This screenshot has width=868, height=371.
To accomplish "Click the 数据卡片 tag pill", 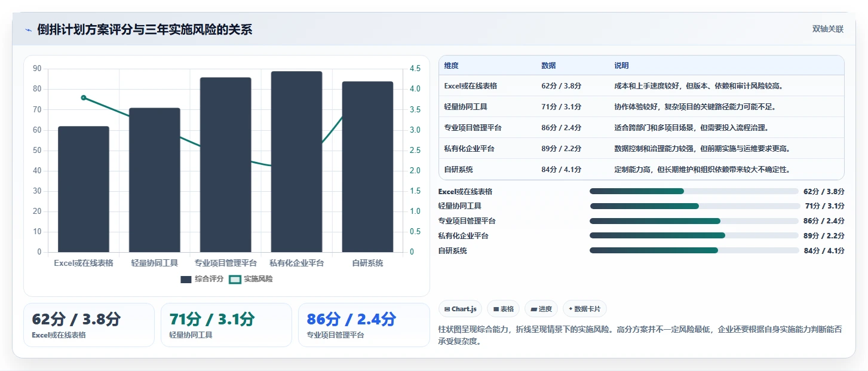I will (x=584, y=309).
